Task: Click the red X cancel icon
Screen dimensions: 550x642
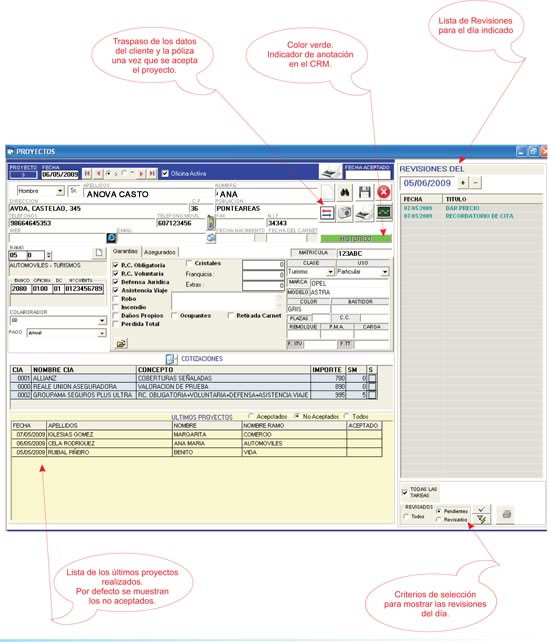Action: (x=384, y=192)
